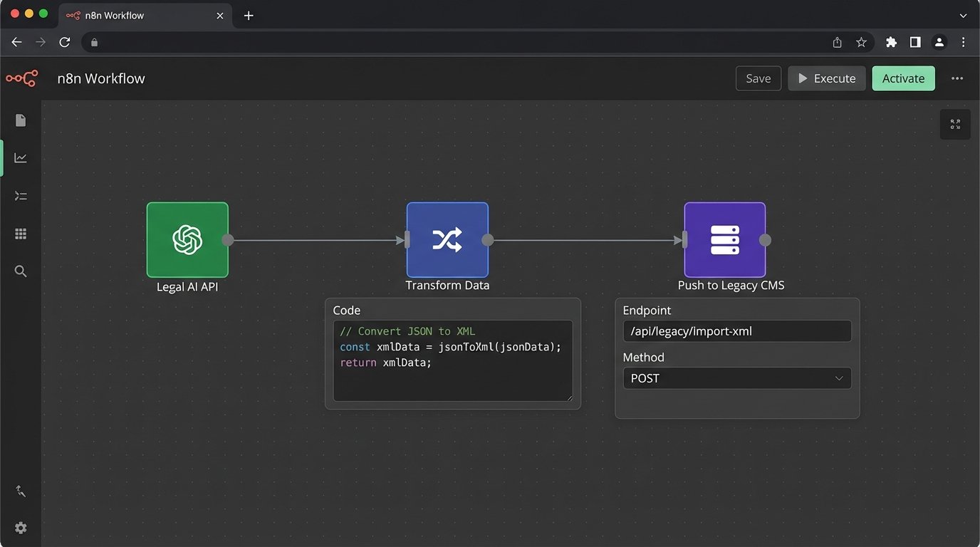The image size is (980, 547).
Task: Open the three-dot more options menu
Action: click(957, 78)
